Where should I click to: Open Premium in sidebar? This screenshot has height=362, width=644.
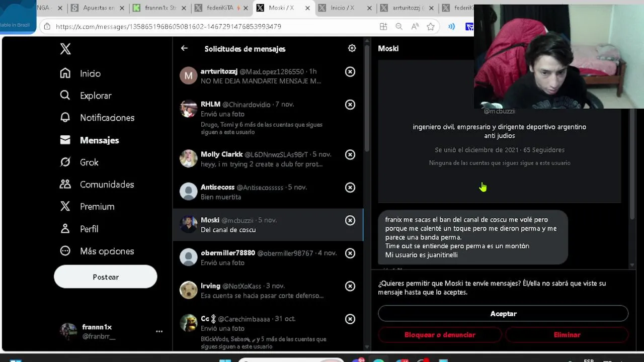click(88, 207)
